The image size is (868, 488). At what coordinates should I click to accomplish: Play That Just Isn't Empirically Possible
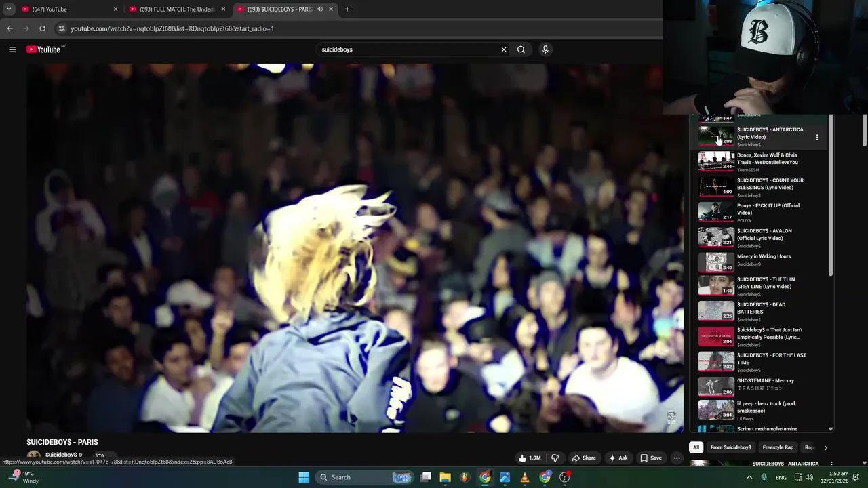point(757,337)
